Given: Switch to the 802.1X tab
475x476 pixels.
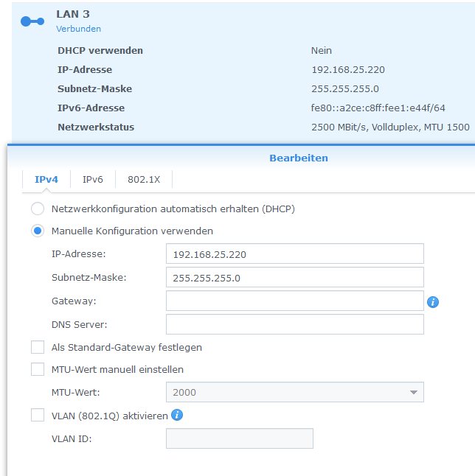Looking at the screenshot, I should (144, 179).
